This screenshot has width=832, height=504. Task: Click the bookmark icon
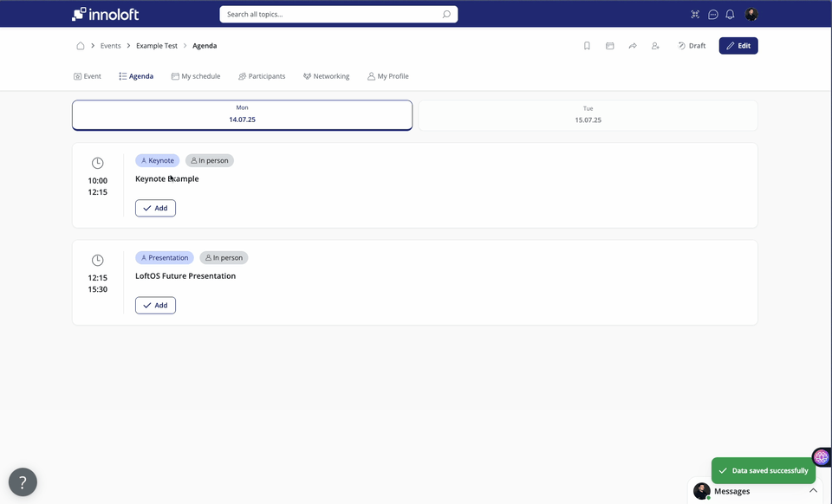587,46
